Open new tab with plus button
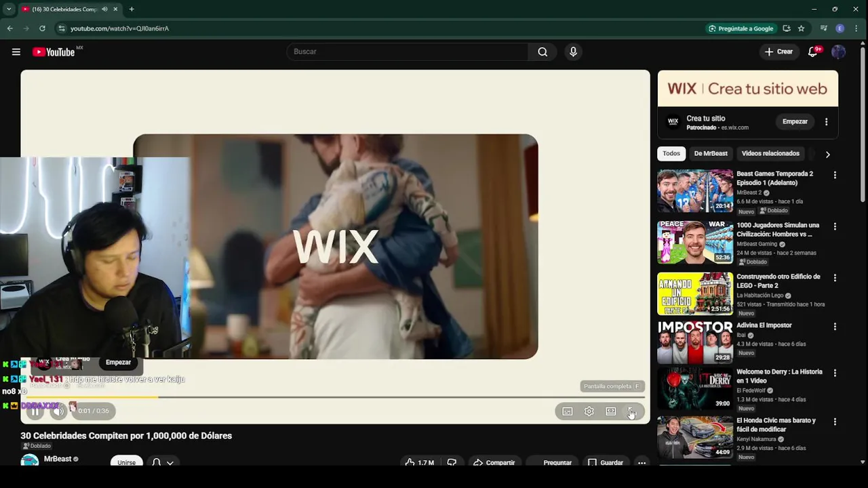 pos(132,9)
